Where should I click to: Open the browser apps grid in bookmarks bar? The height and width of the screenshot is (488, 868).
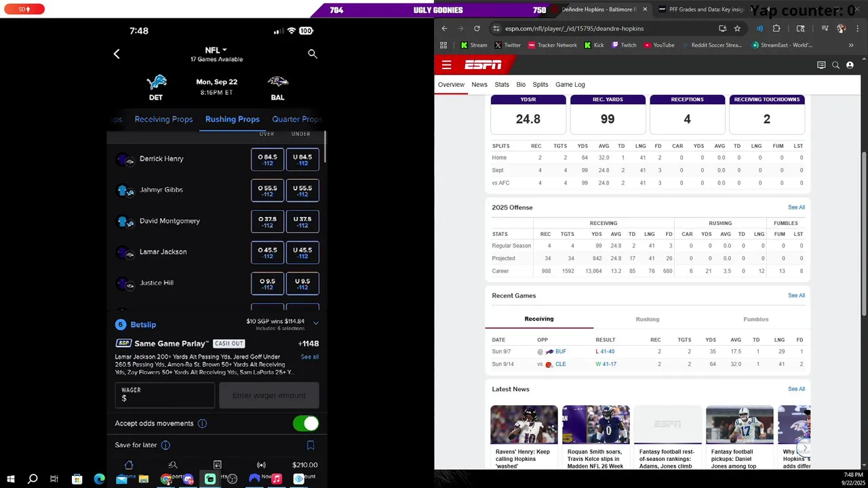[x=443, y=45]
